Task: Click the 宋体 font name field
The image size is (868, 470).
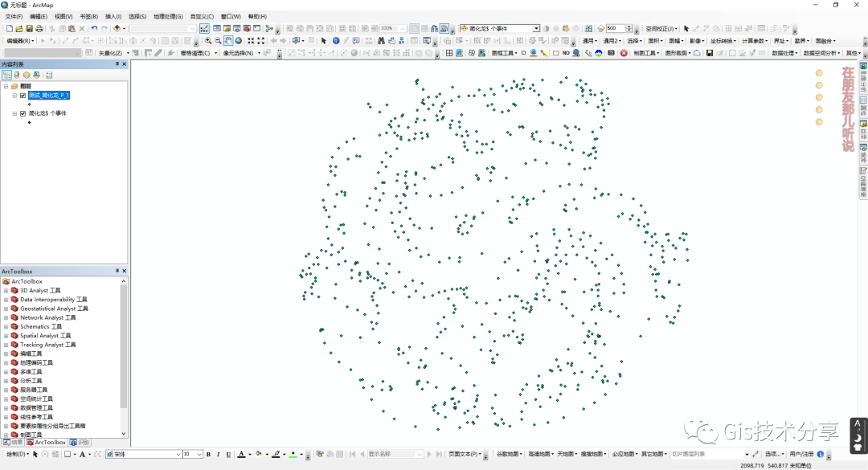Action: tap(145, 454)
